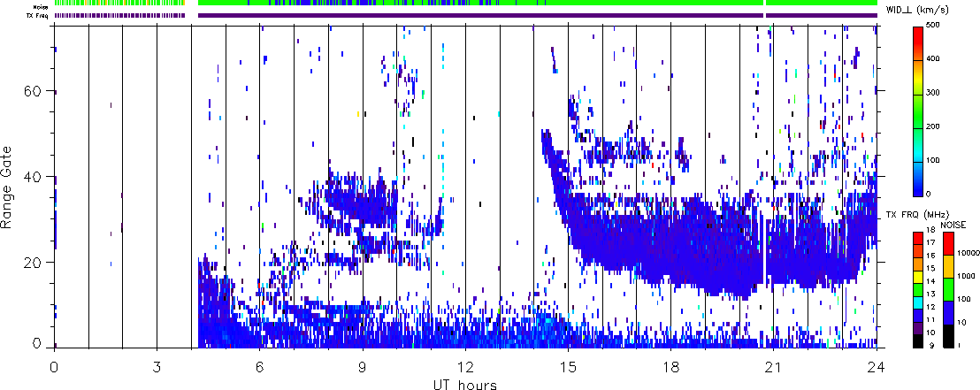Click the x-axis tick label '12'
Image resolution: width=980 pixels, height=390 pixels.
465,366
